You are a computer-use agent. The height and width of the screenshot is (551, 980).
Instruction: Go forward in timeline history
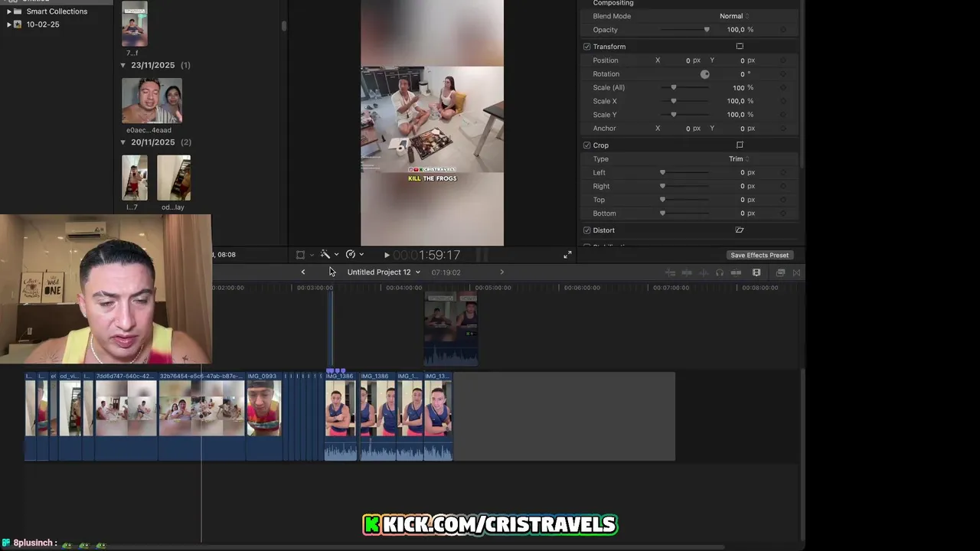(502, 272)
